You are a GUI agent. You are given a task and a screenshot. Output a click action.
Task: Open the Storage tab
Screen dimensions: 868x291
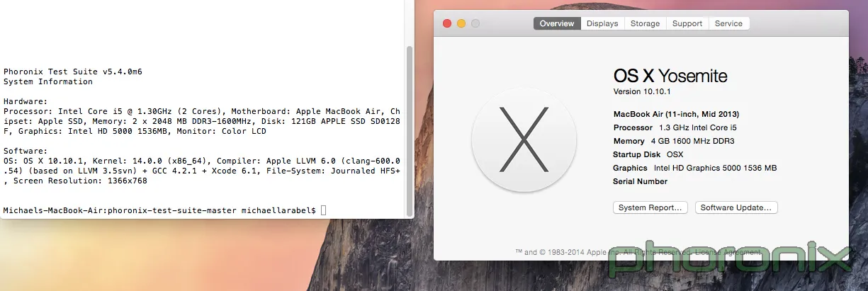point(646,23)
